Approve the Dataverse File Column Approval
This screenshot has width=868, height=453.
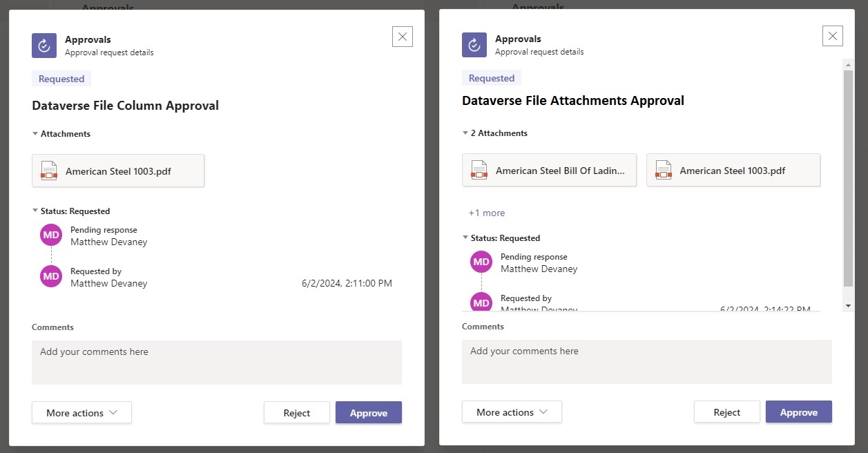368,412
